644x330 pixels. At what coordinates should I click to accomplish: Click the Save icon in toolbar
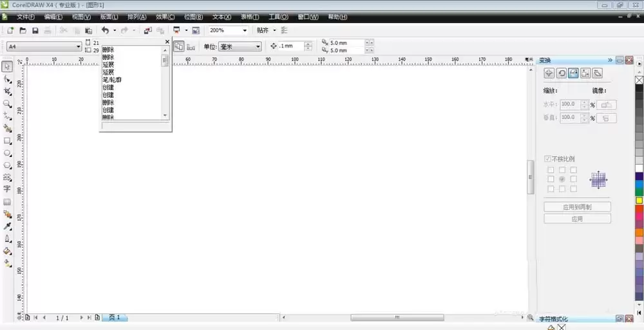pos(35,30)
